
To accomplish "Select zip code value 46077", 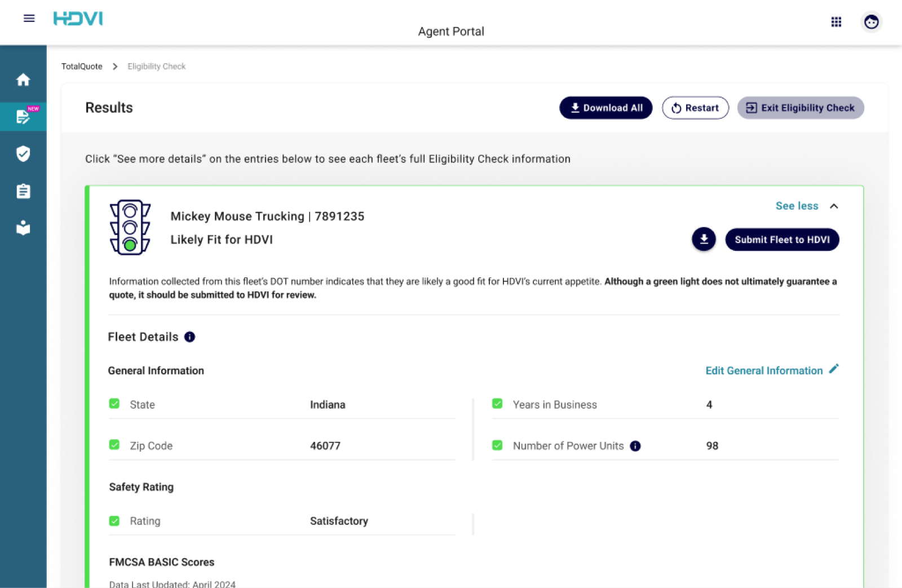I will point(325,446).
